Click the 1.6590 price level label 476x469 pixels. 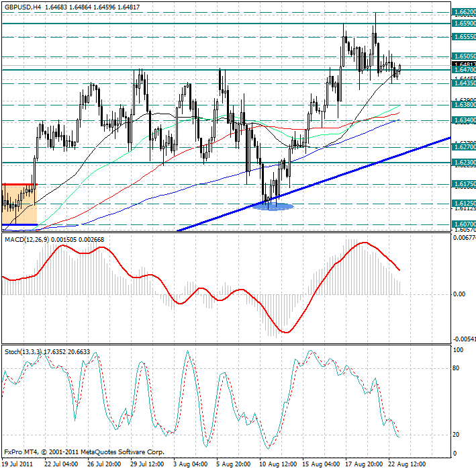coord(464,23)
